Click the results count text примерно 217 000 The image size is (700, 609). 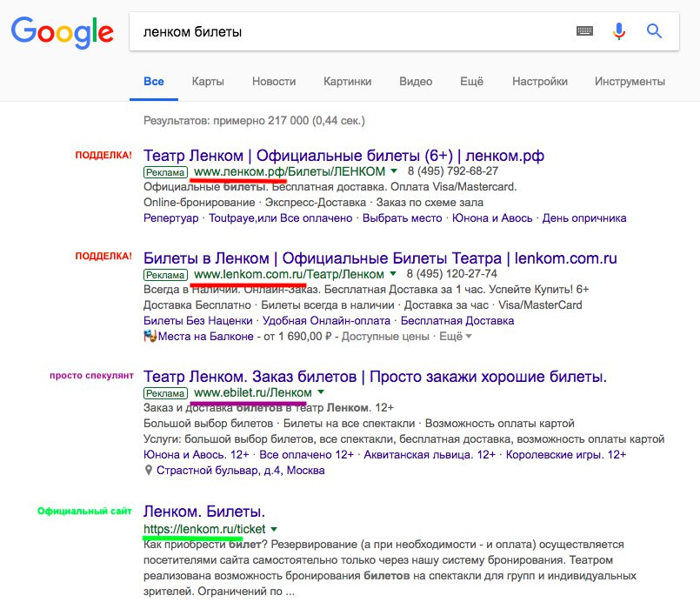[261, 121]
